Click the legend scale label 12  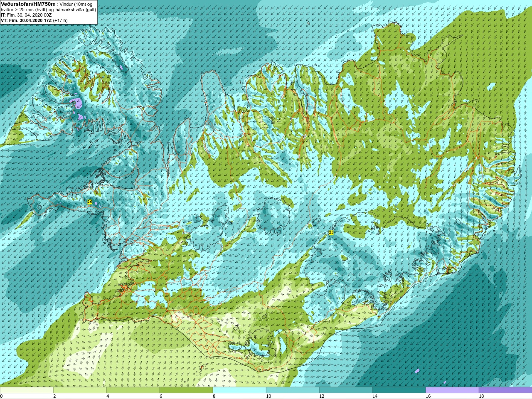(x=323, y=396)
